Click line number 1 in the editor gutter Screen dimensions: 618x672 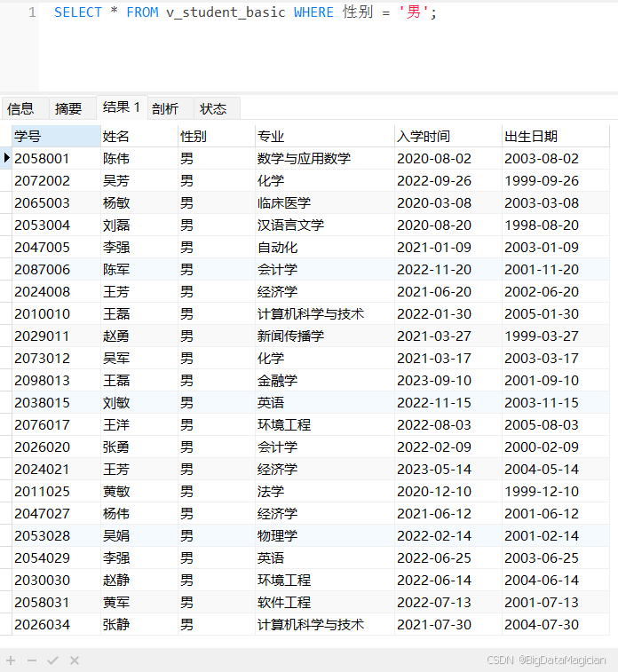[x=32, y=12]
